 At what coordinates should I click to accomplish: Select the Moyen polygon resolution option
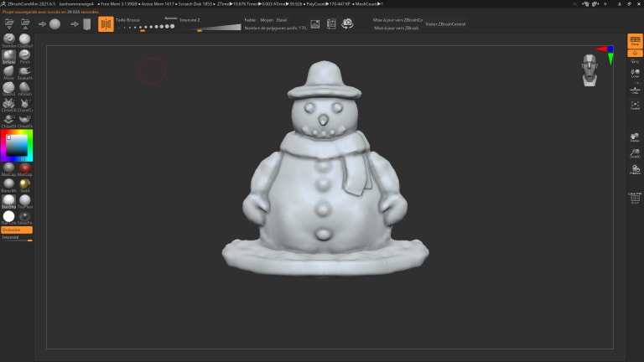[x=267, y=20]
